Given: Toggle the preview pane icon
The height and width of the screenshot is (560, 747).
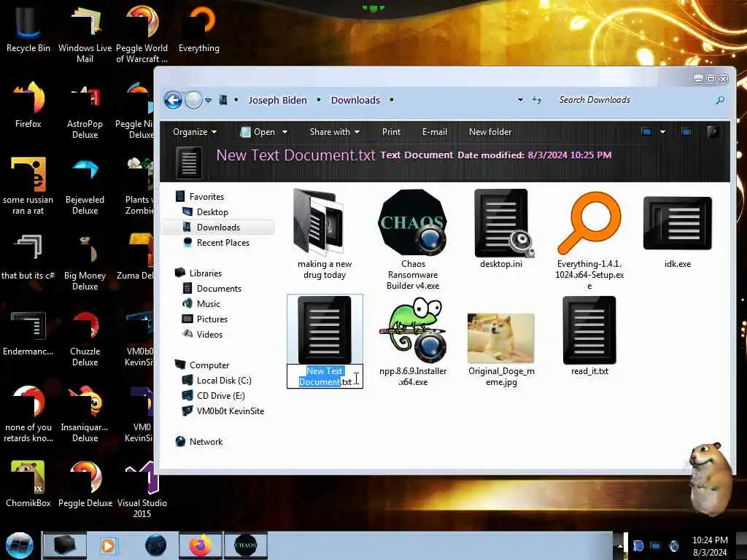Looking at the screenshot, I should click(686, 132).
